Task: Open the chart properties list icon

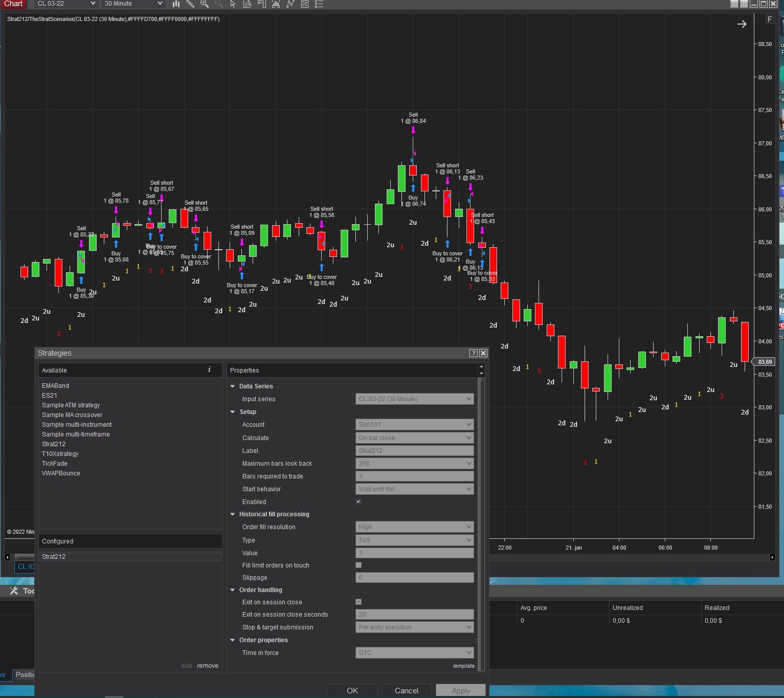Action: tap(319, 4)
